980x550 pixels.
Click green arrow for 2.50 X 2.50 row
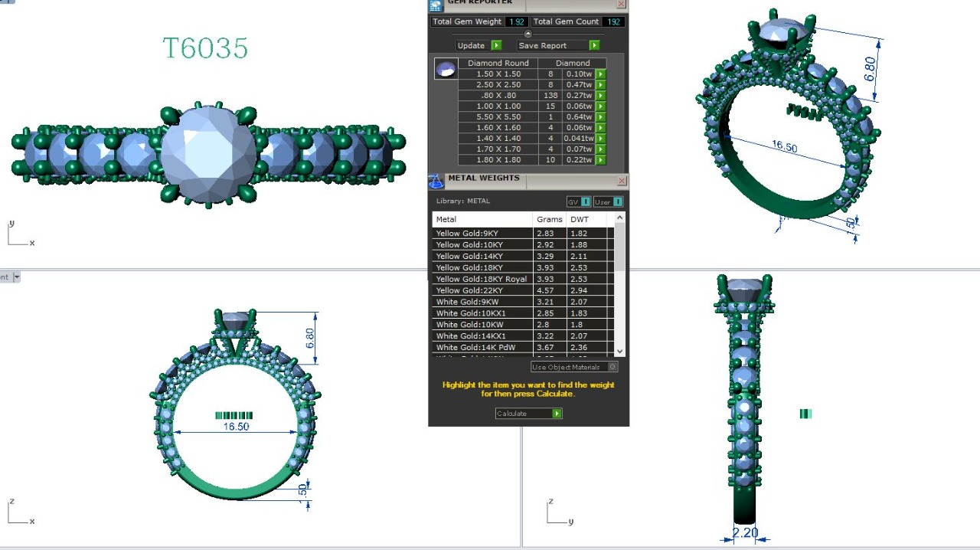click(x=601, y=85)
